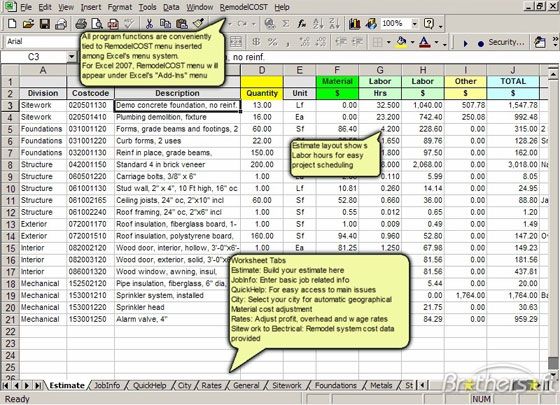Open the Fill Color dropdown arrow
Viewport: 560px width, 405px height.
pyautogui.click(x=412, y=42)
